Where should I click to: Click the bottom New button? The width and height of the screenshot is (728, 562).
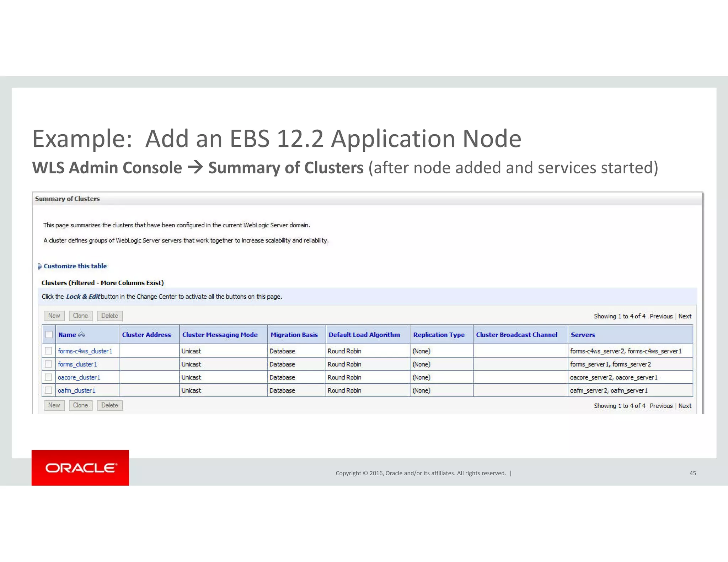click(x=54, y=405)
